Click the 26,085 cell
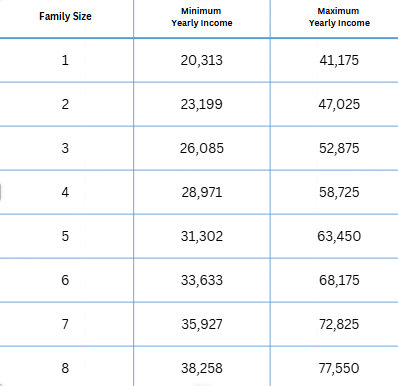 coord(202,148)
